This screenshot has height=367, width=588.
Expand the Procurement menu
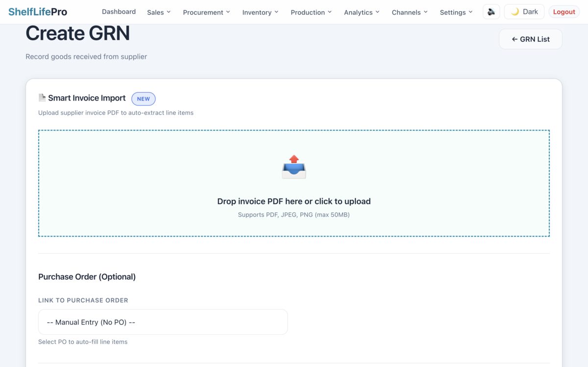[x=206, y=12]
